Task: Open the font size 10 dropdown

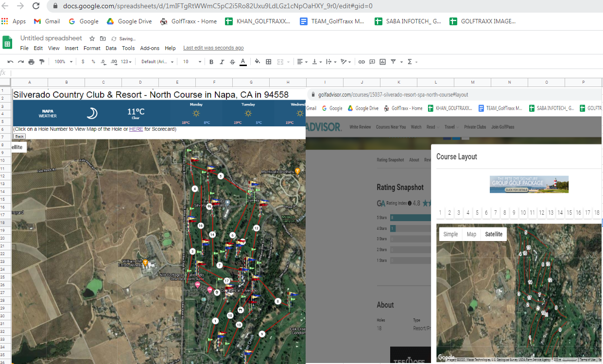Action: point(192,62)
